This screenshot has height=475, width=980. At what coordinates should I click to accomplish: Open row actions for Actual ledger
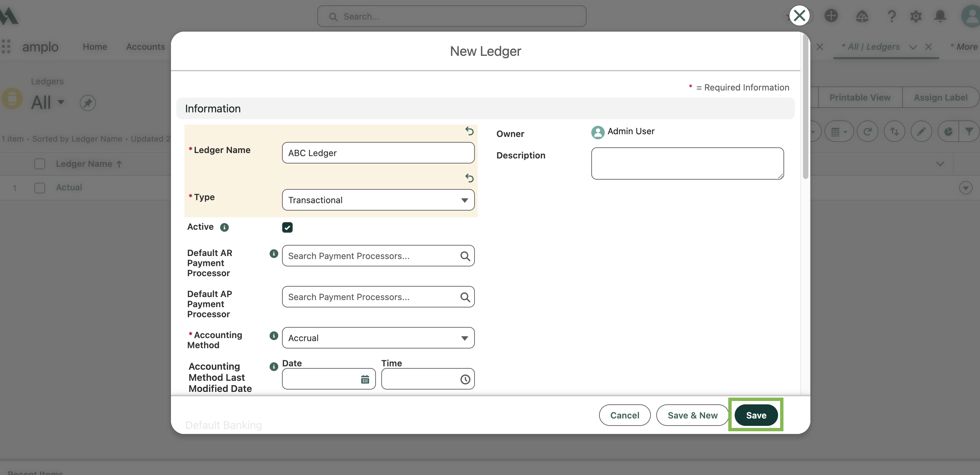tap(965, 187)
